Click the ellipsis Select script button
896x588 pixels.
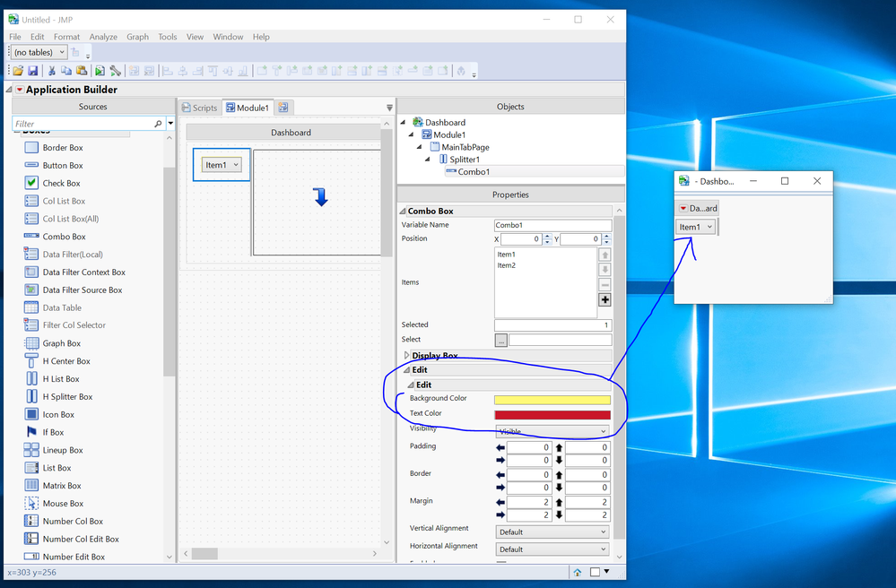pyautogui.click(x=501, y=341)
